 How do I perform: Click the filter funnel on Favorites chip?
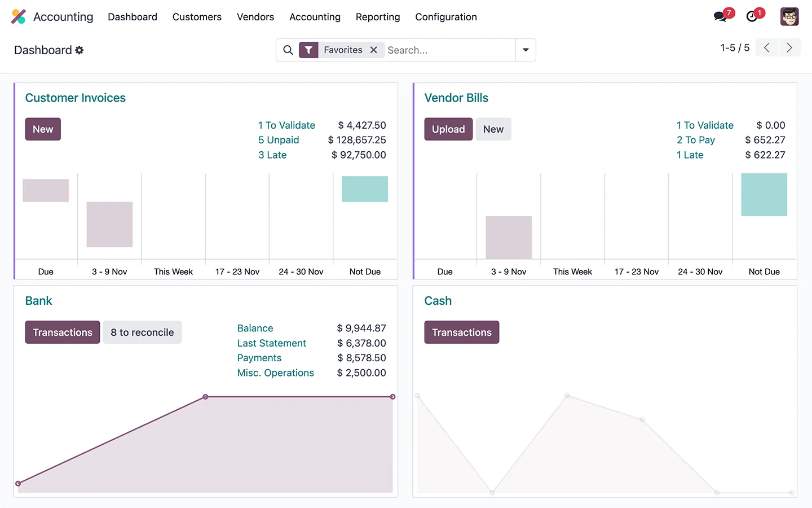click(x=308, y=50)
